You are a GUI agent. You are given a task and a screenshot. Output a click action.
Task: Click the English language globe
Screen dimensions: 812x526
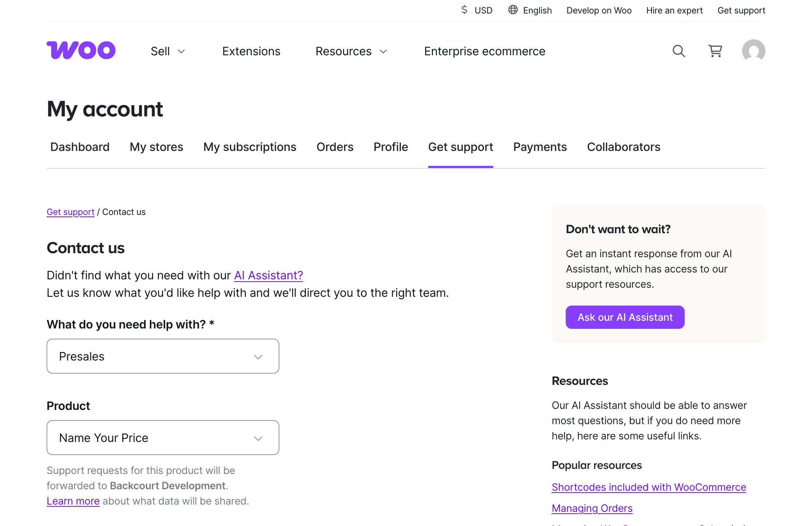click(530, 10)
